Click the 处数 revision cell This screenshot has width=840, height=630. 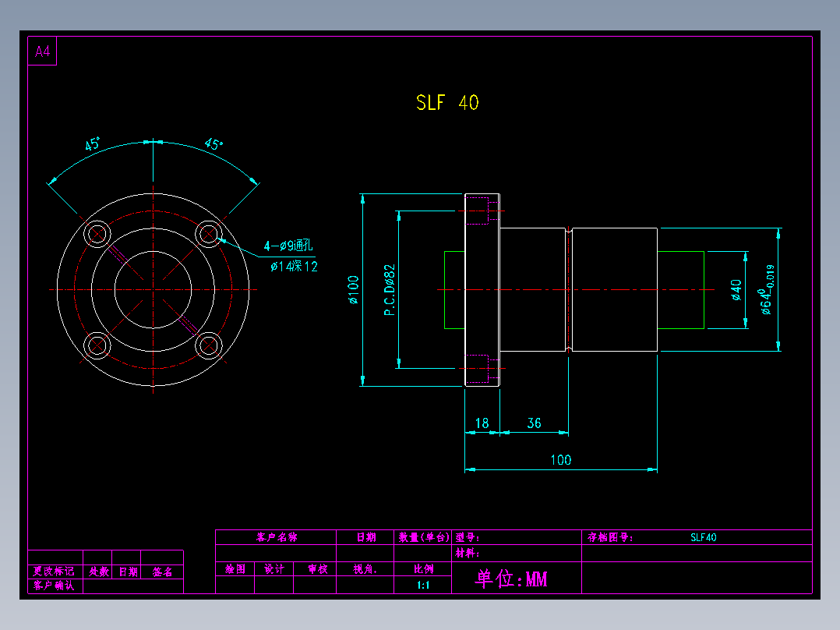pyautogui.click(x=98, y=572)
